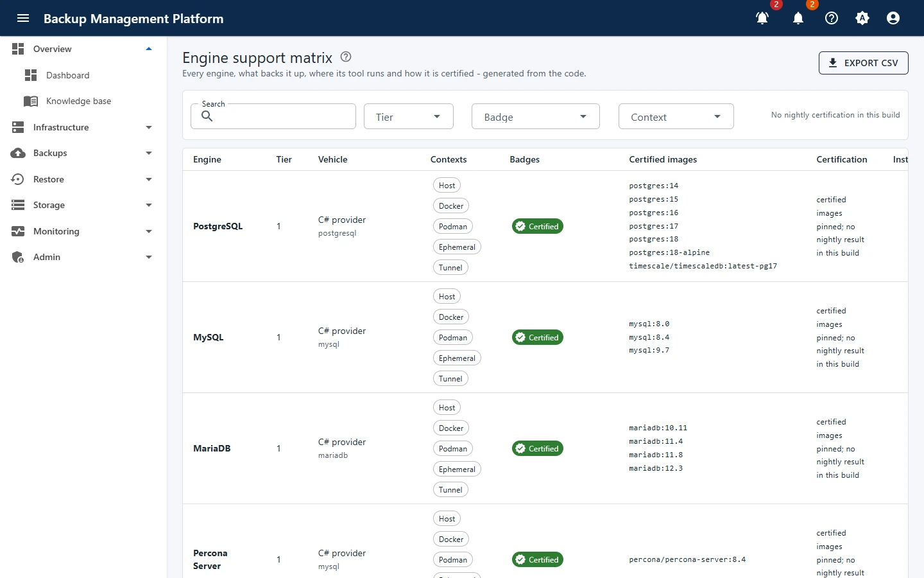The width and height of the screenshot is (924, 578).
Task: Click percona/percona-server:8.4 image text
Action: [x=687, y=559]
